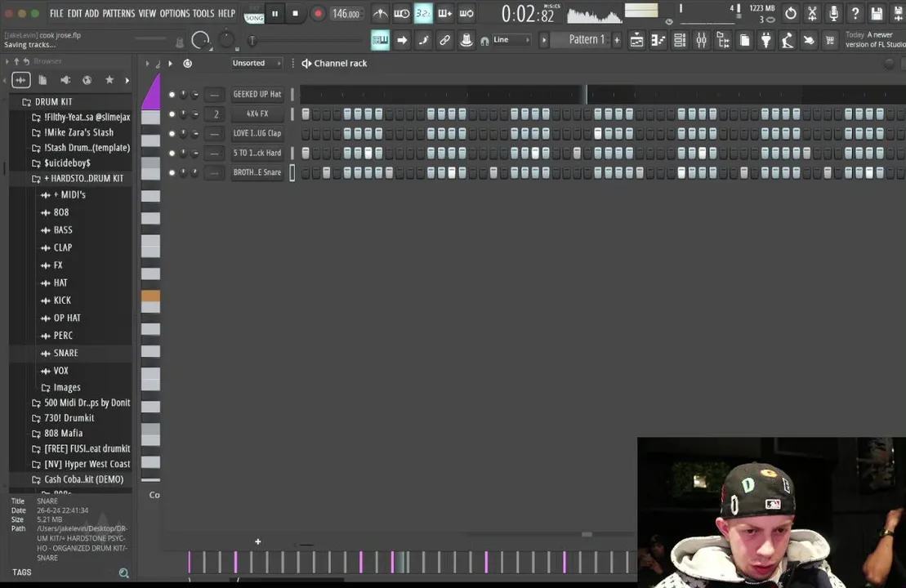Mute the LOVE I..UG Clap channel

[x=172, y=133]
